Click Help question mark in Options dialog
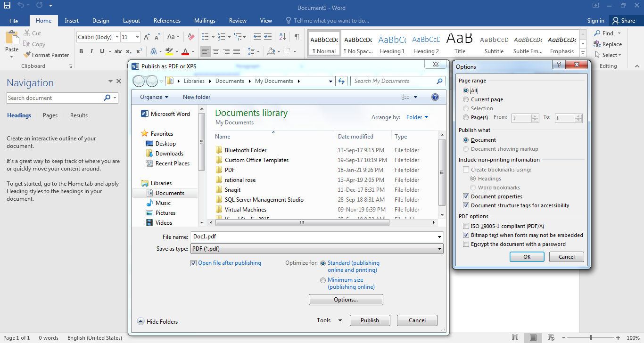Image resolution: width=644 pixels, height=343 pixels. pos(559,65)
